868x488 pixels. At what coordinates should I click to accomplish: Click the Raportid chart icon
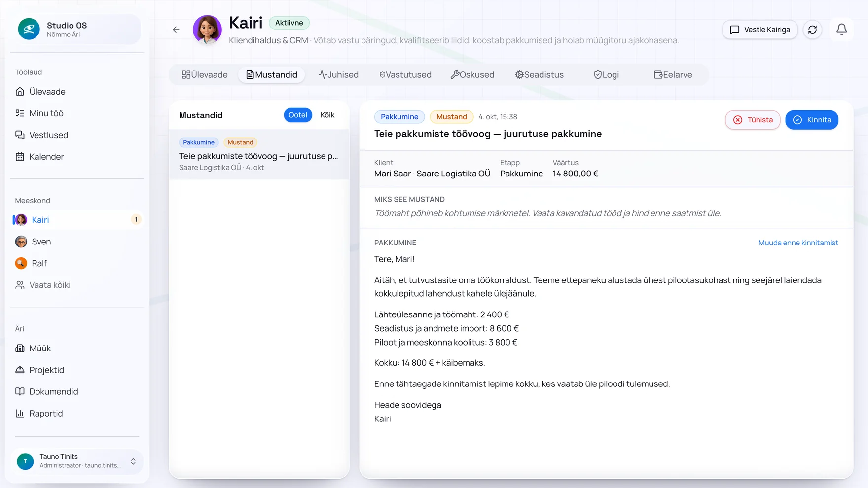click(20, 414)
